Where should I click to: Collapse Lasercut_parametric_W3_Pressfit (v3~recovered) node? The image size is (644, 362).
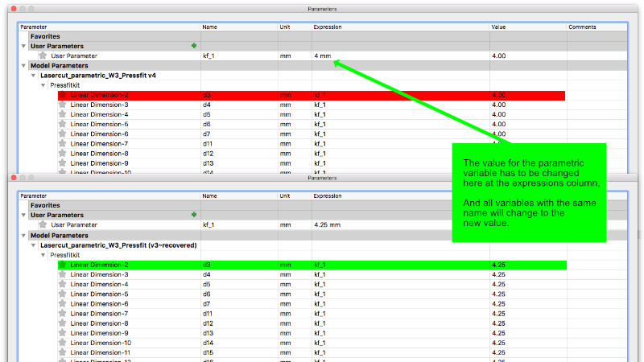tap(33, 245)
